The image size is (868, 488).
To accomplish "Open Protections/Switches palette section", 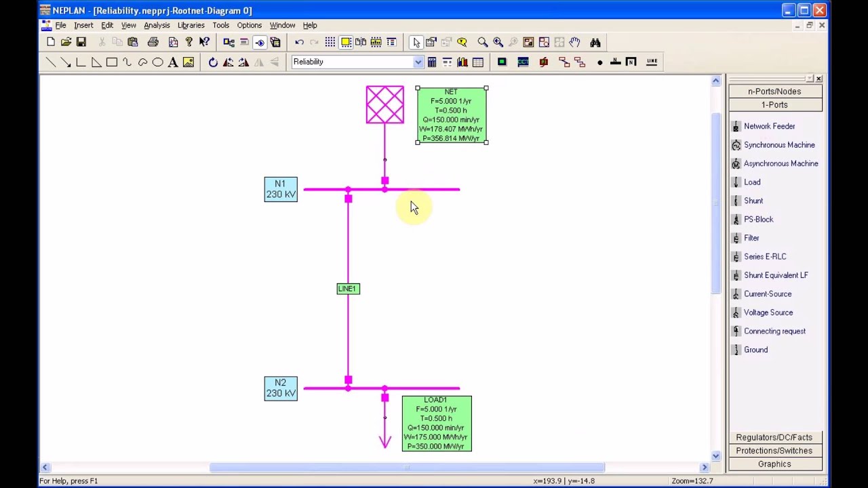I will 774,451.
